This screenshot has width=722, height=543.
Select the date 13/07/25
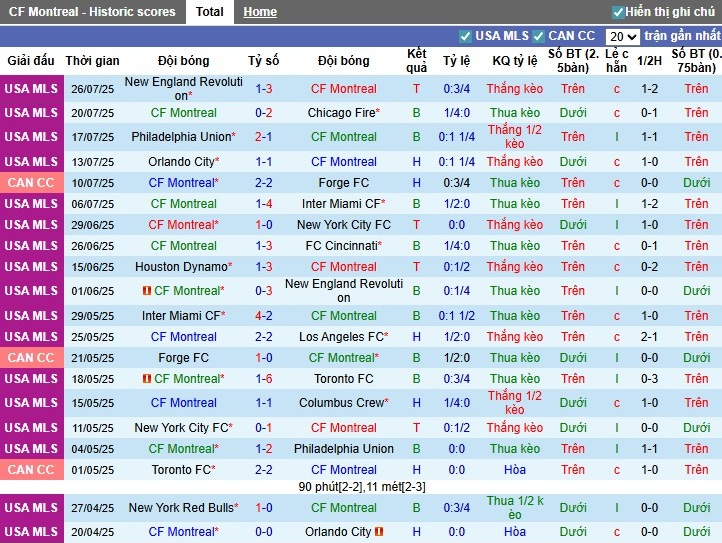coord(93,162)
